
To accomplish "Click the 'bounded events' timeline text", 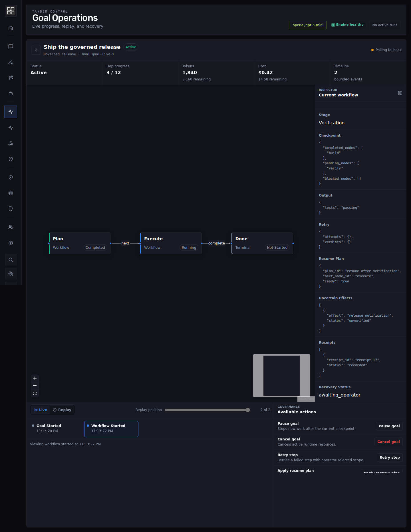I will tap(348, 79).
